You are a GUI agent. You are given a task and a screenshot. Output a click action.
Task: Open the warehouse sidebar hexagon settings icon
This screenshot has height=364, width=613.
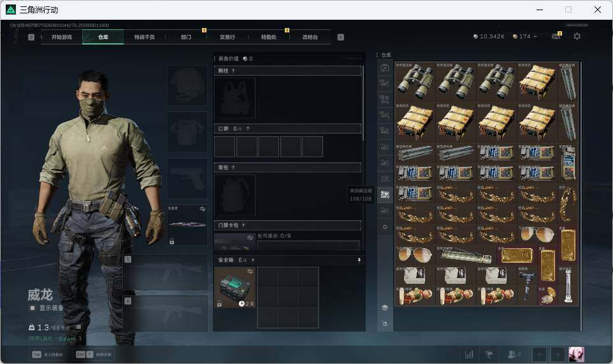(385, 227)
